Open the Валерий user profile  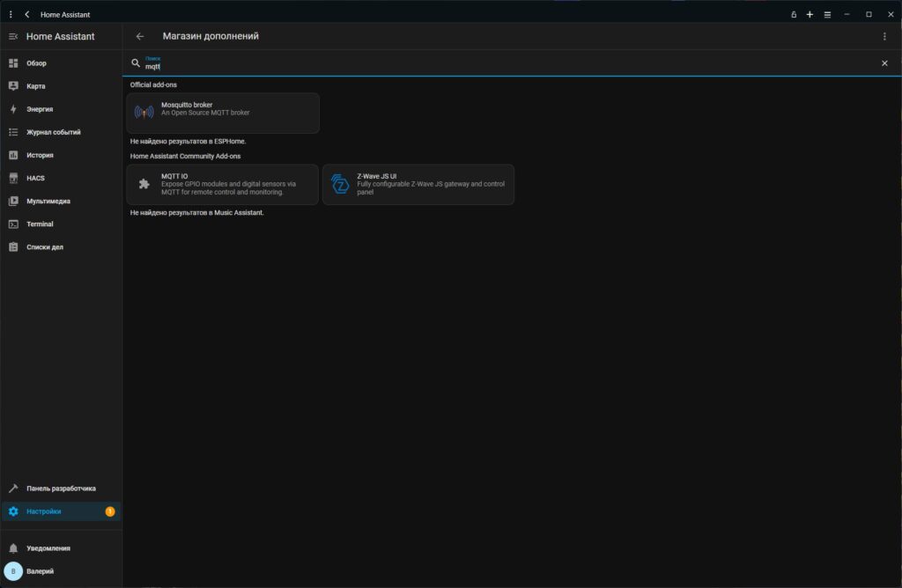[40, 571]
